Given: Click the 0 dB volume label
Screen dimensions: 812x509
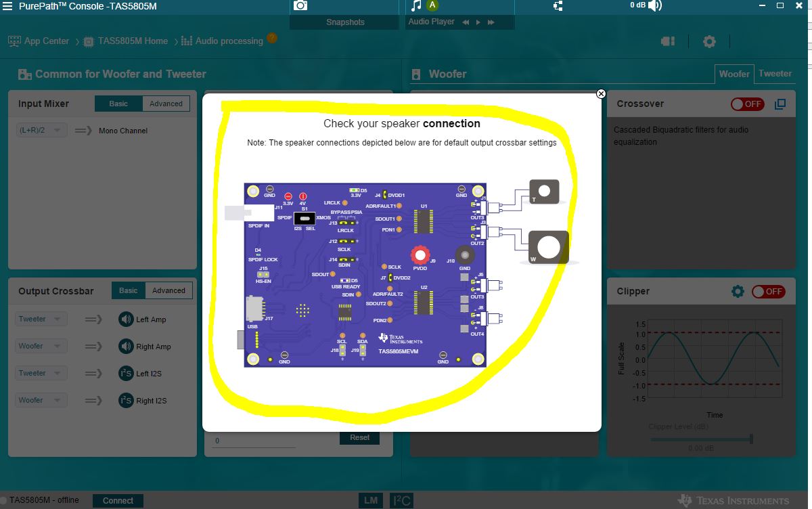Looking at the screenshot, I should coord(637,5).
